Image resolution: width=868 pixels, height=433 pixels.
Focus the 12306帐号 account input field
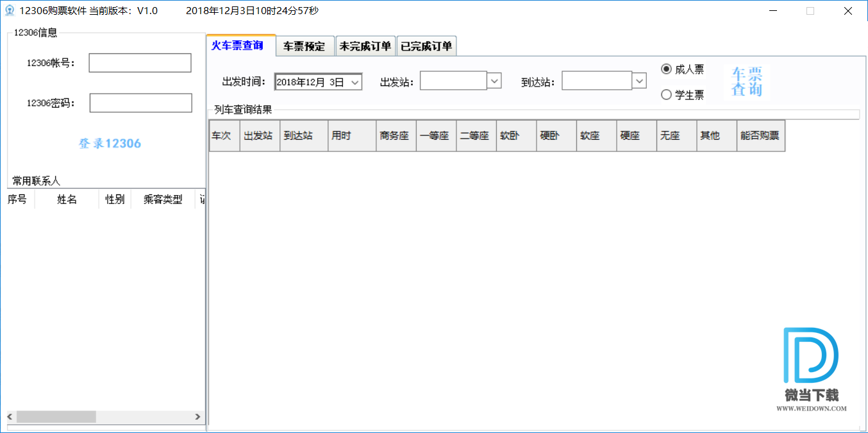140,63
